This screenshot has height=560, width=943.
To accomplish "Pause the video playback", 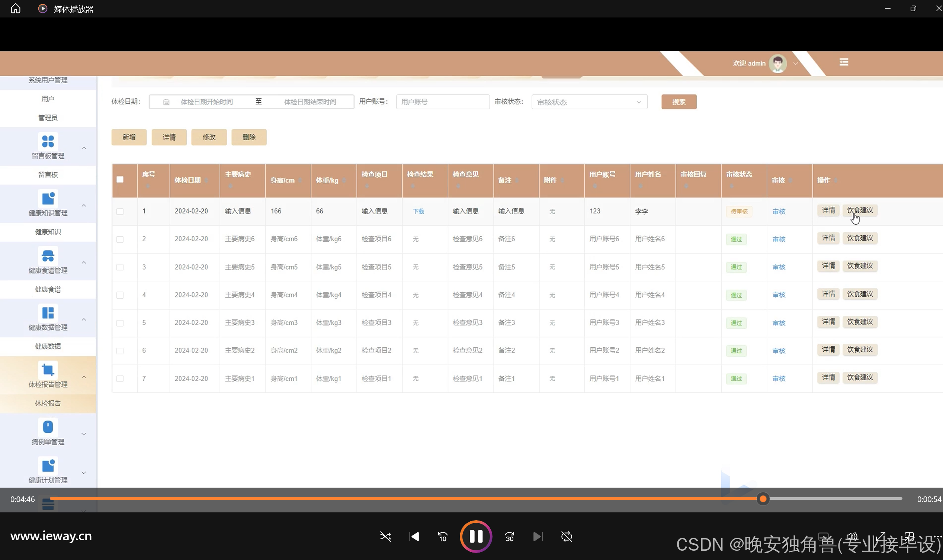I will point(476,536).
